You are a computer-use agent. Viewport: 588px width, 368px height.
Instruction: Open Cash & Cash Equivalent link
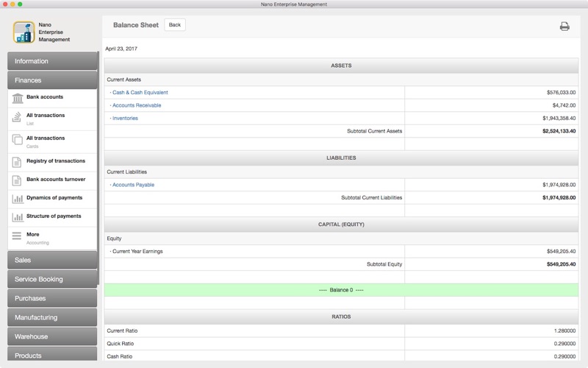click(x=140, y=93)
